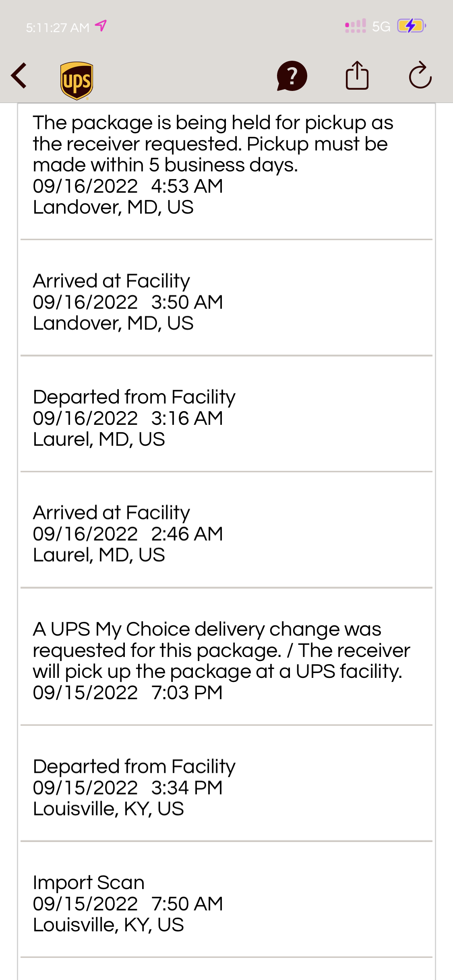The image size is (453, 980).
Task: Tap the location arrow in status bar
Action: (101, 26)
